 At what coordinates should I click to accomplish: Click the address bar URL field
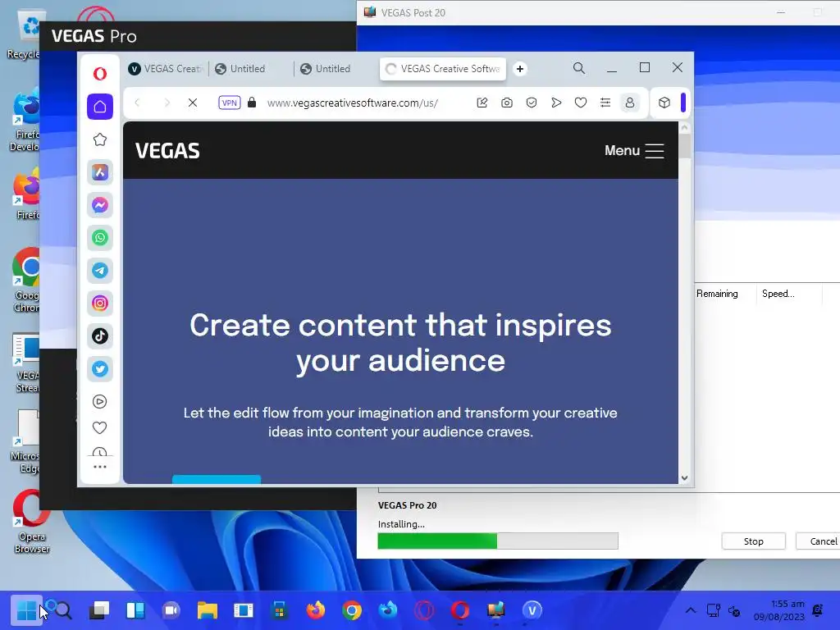[x=353, y=103]
